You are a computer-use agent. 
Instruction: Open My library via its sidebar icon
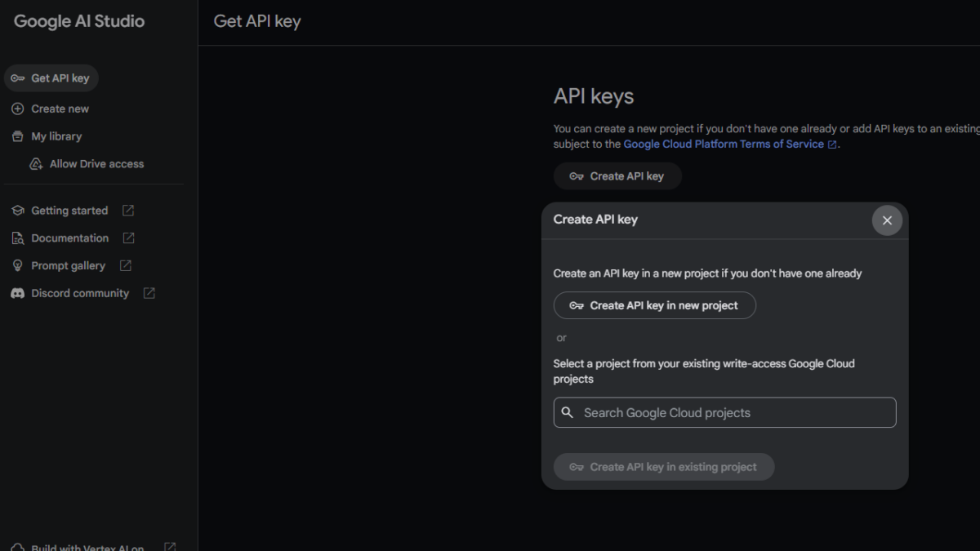tap(17, 136)
